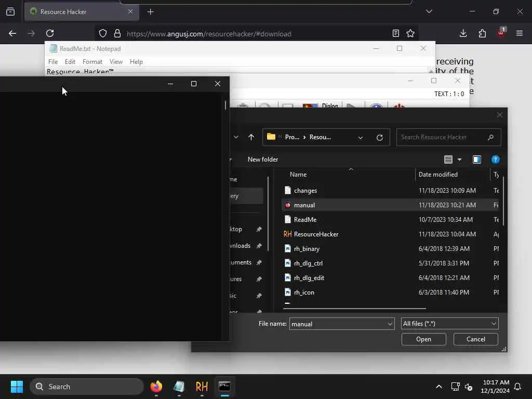Sort files by Name column
Screen dimensions: 532x399
click(298, 175)
